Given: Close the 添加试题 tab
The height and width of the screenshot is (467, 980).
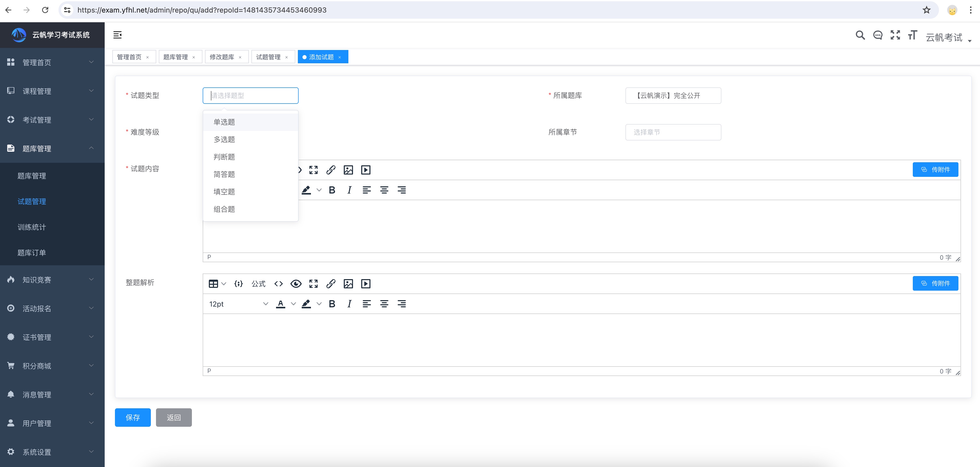Looking at the screenshot, I should pyautogui.click(x=340, y=57).
